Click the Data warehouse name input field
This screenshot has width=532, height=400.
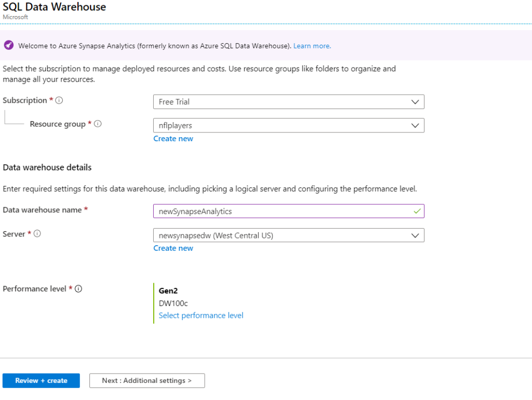[x=289, y=211]
